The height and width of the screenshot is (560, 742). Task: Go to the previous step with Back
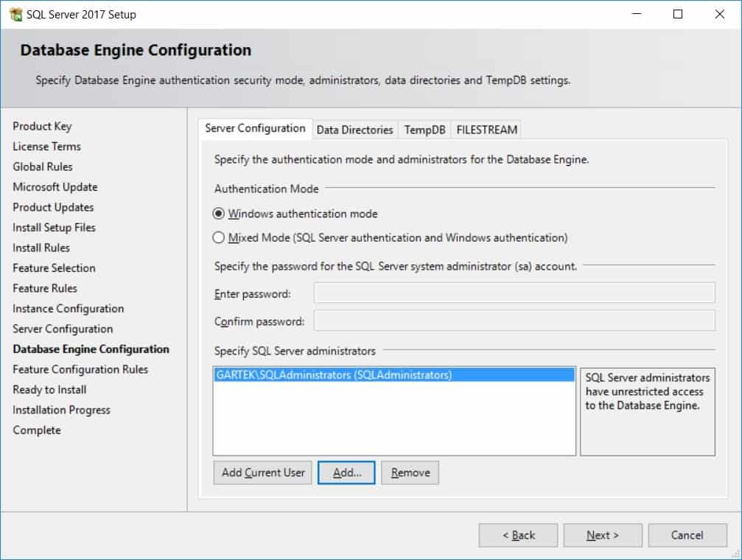point(518,535)
